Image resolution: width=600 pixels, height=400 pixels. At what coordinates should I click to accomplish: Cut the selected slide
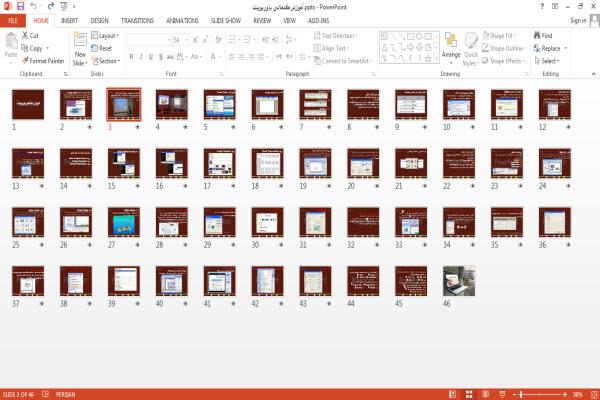30,36
